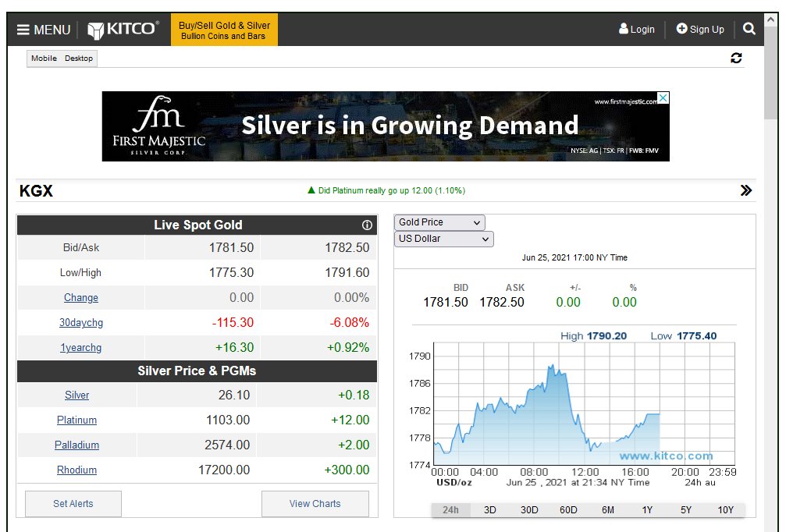Screen dimensions: 786x532
Task: Open the Palladium price link
Action: click(76, 445)
